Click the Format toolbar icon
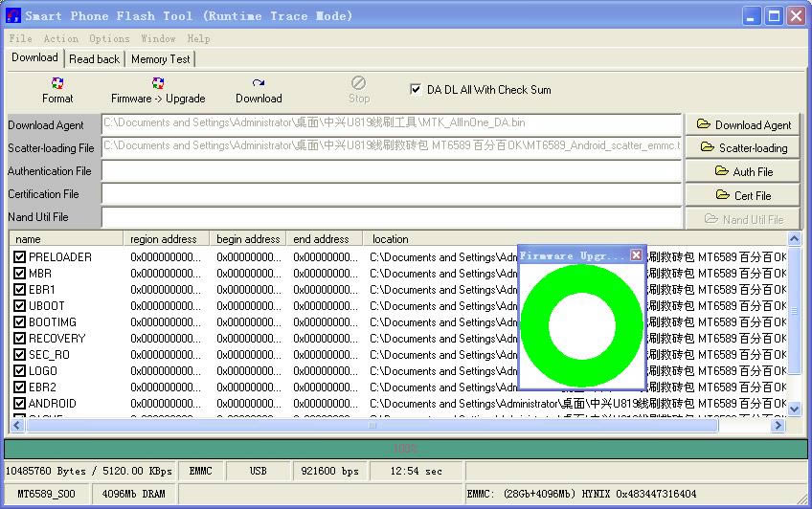The height and width of the screenshot is (509, 812). pyautogui.click(x=57, y=84)
